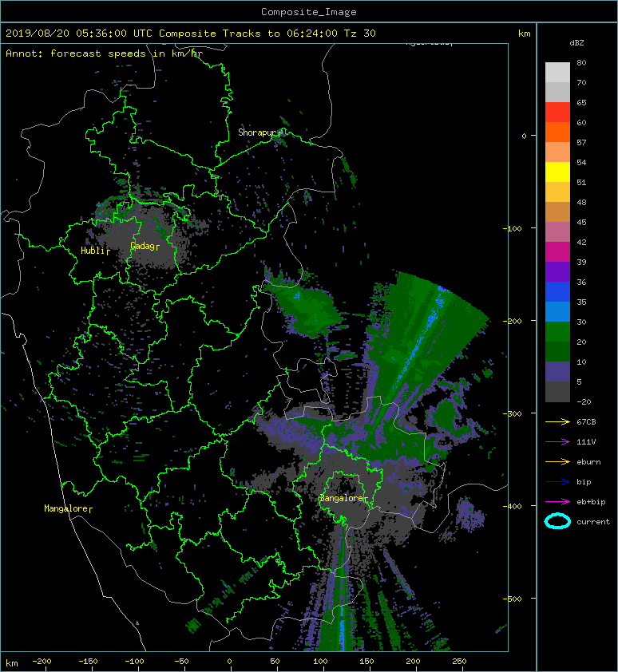Select the dark gray -20 to 5 dBZ swatch
The image size is (618, 672).
tap(557, 391)
